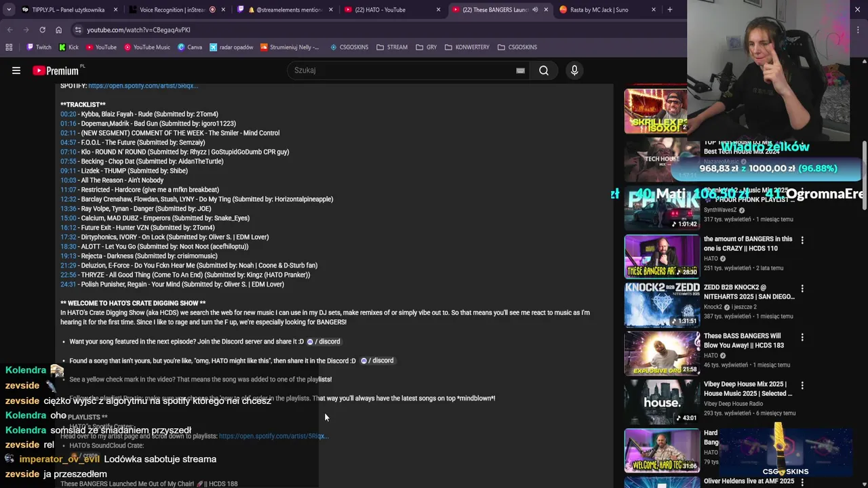
Task: Expand the STREAM bookmarks folder
Action: click(392, 47)
